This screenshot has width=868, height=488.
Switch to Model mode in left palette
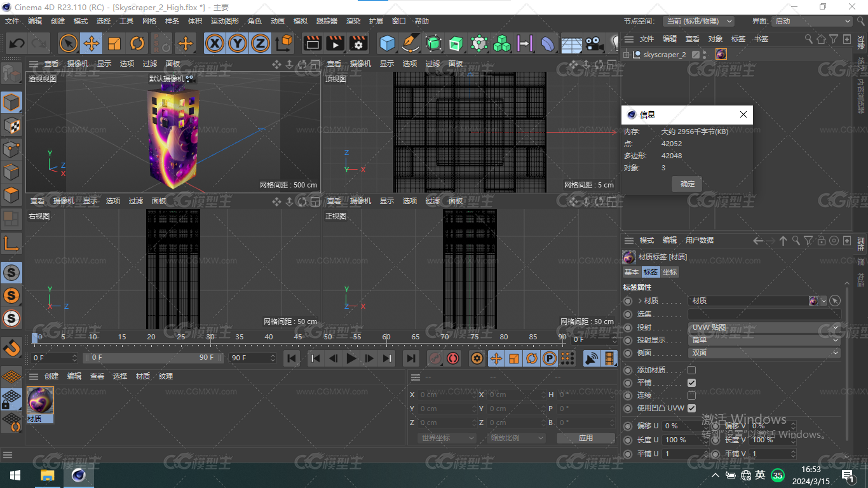11,102
